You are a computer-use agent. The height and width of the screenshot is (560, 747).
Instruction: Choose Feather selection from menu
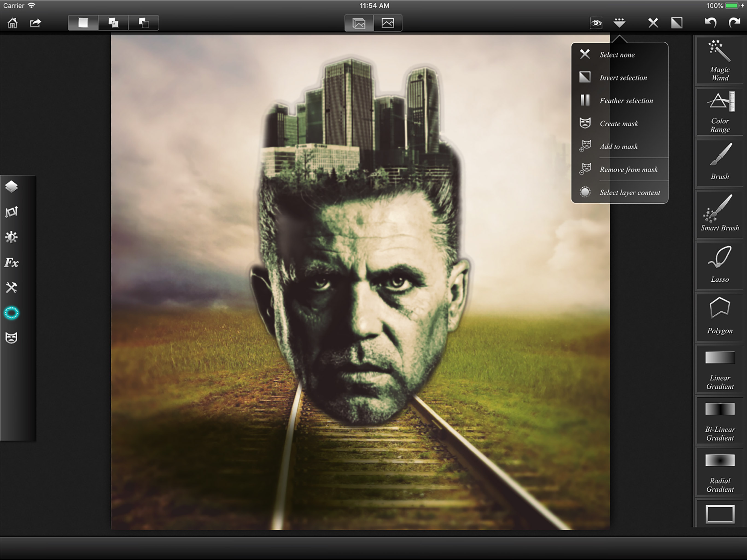(x=626, y=101)
